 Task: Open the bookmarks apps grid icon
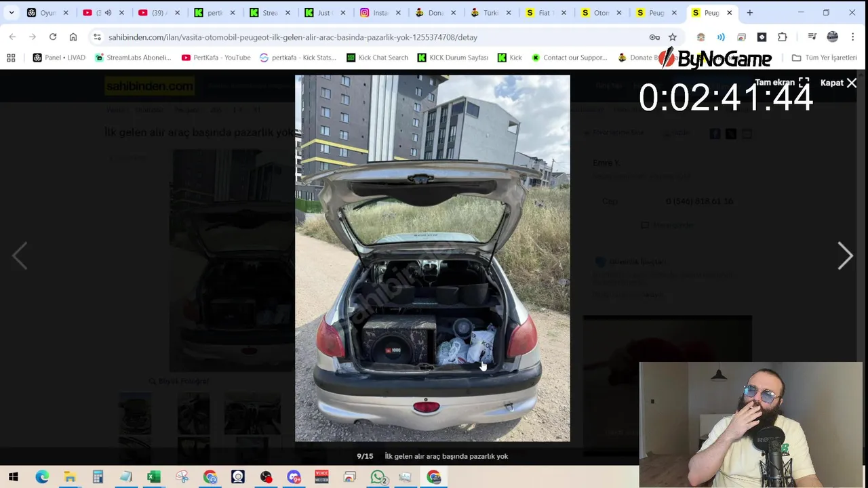[12, 58]
